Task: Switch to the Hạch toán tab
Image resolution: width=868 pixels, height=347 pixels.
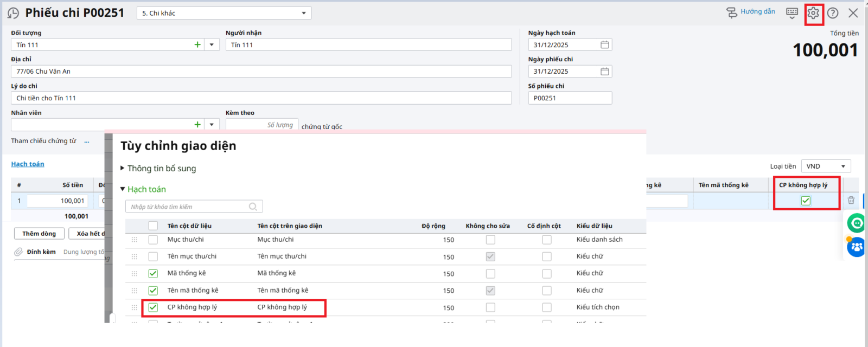Action: coord(28,164)
